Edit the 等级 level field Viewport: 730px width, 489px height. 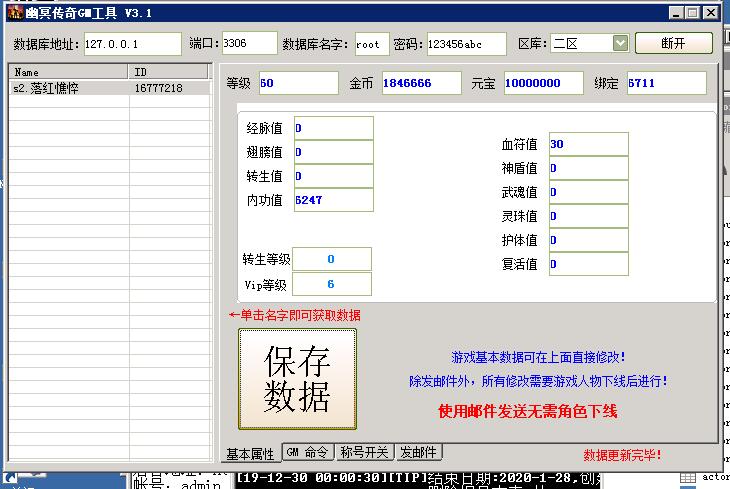pos(298,83)
